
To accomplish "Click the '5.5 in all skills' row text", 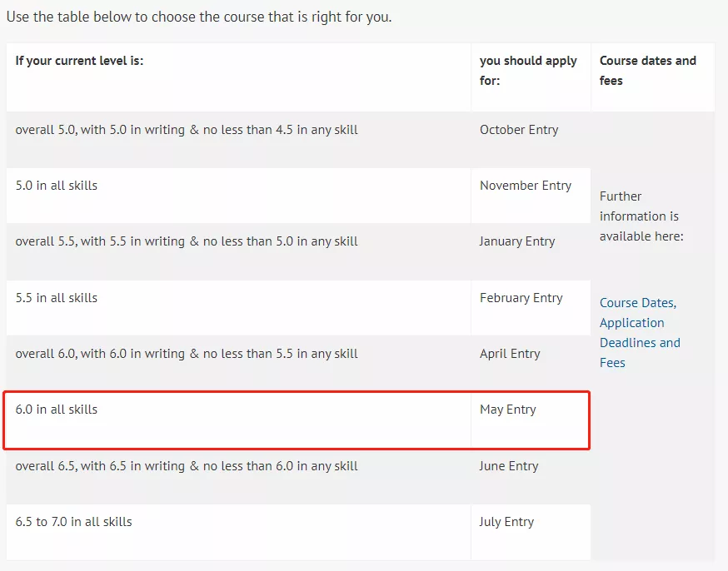I will (x=56, y=298).
